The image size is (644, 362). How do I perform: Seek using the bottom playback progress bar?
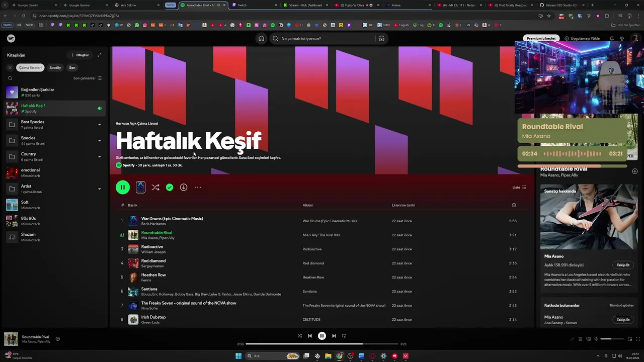pos(322,344)
